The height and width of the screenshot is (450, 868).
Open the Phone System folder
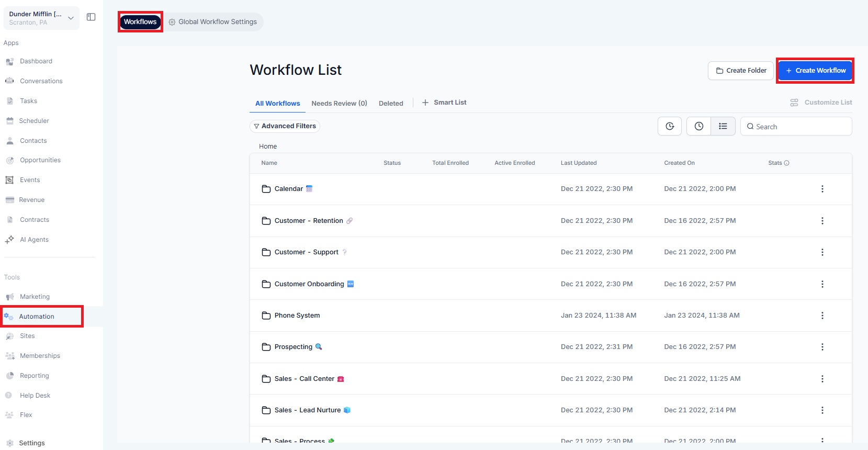pyautogui.click(x=297, y=316)
